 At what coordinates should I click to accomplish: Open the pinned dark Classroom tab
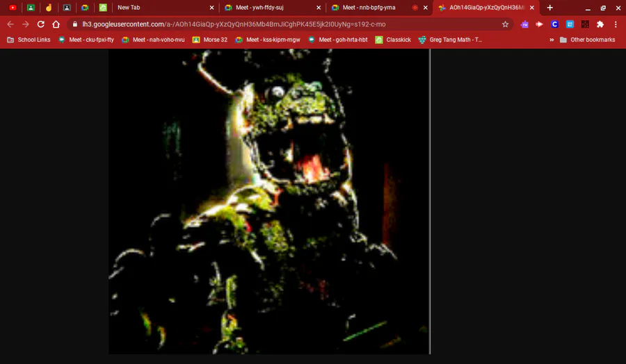pos(67,8)
